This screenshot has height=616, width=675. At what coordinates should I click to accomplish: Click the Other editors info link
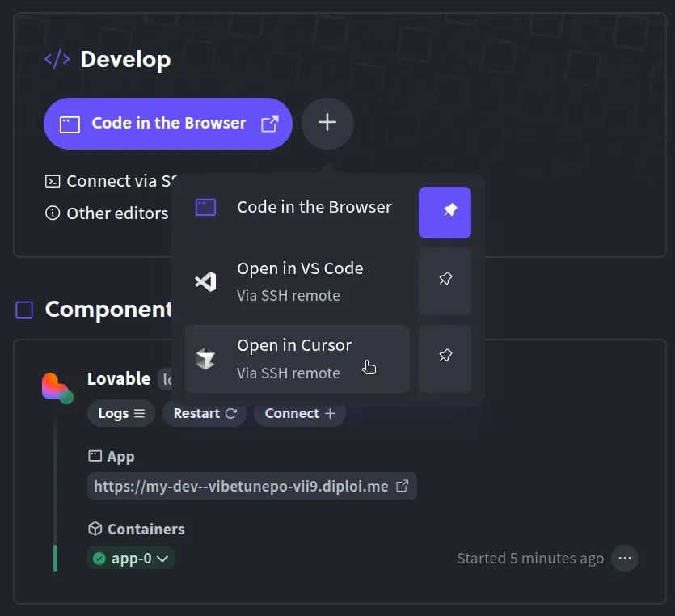108,213
